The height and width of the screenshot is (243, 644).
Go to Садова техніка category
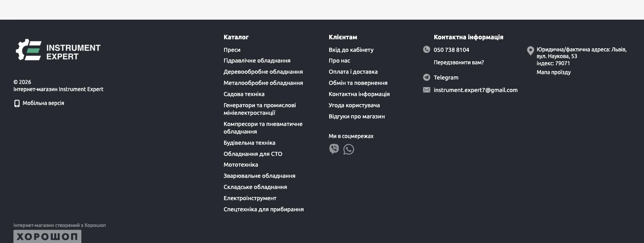pyautogui.click(x=244, y=94)
